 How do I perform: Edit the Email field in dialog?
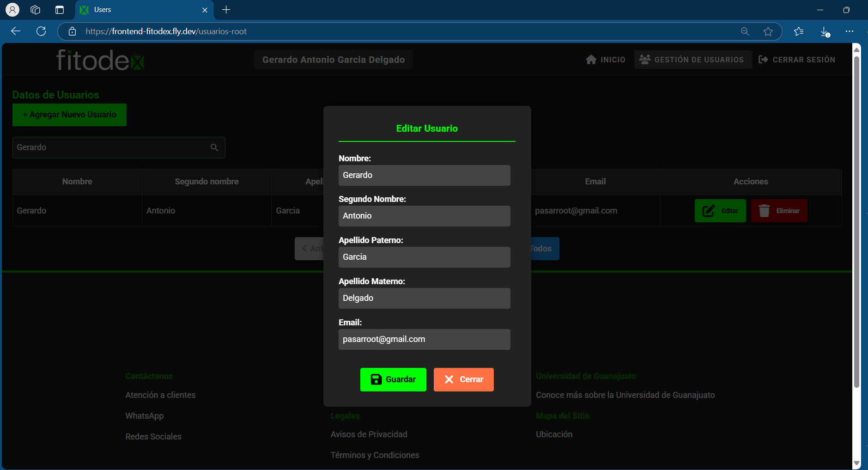[x=425, y=339]
